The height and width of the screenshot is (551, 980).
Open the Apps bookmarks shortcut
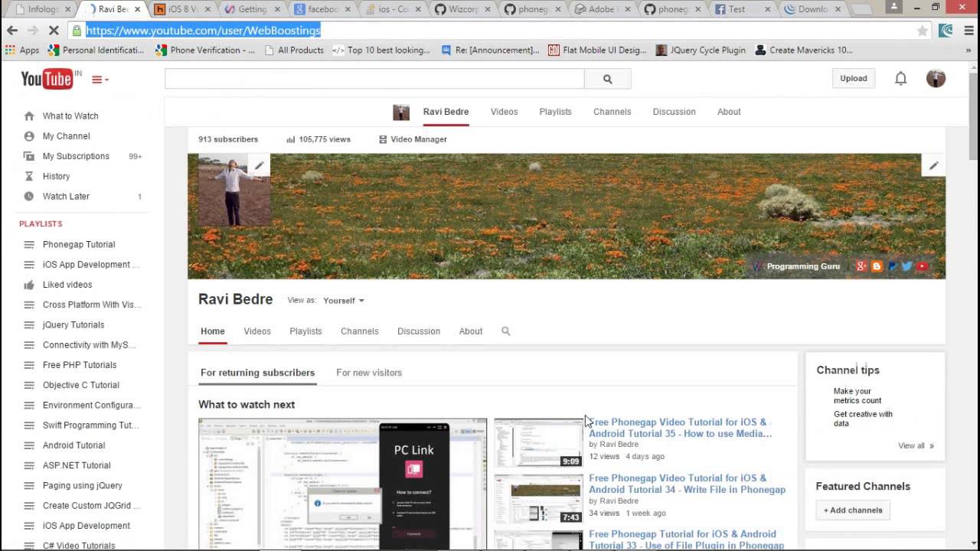(22, 51)
